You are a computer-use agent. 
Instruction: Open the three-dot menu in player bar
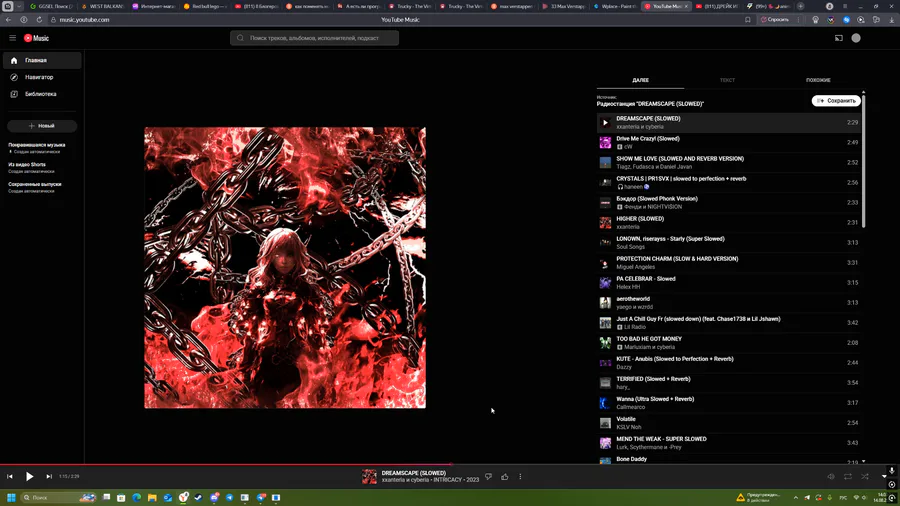click(x=520, y=476)
